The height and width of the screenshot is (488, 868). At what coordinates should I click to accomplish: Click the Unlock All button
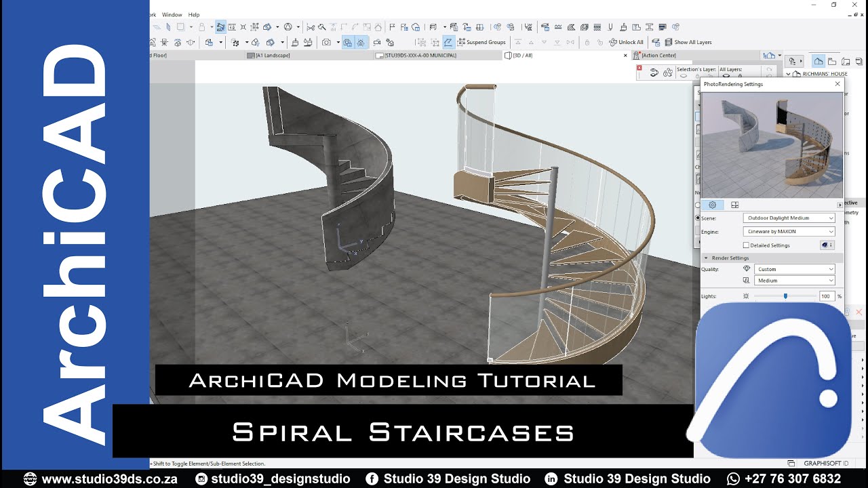(625, 42)
